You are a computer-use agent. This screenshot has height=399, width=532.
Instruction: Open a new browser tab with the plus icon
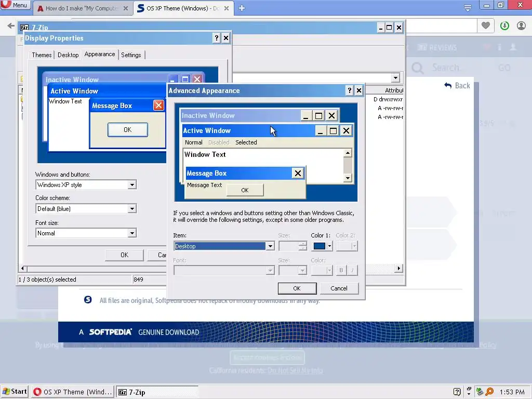pyautogui.click(x=242, y=8)
